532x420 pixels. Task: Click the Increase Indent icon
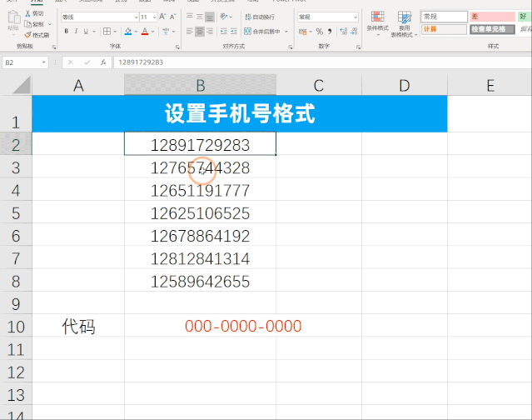pos(234,32)
